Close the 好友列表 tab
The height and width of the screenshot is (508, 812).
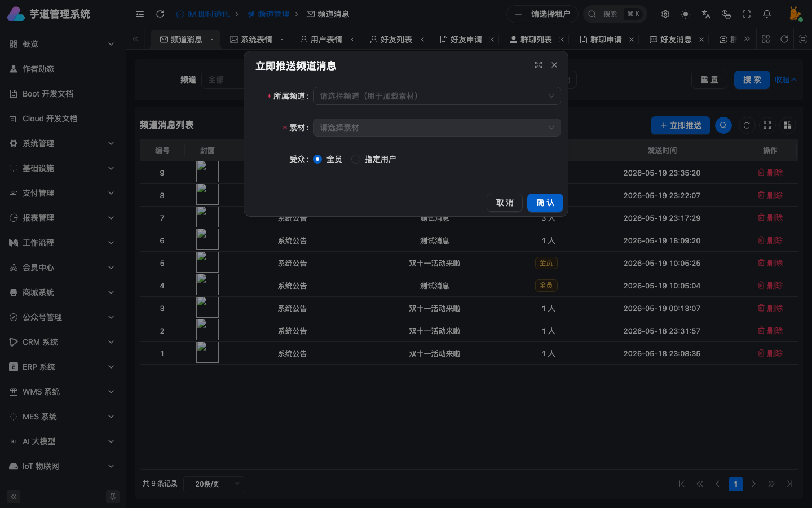[422, 40]
